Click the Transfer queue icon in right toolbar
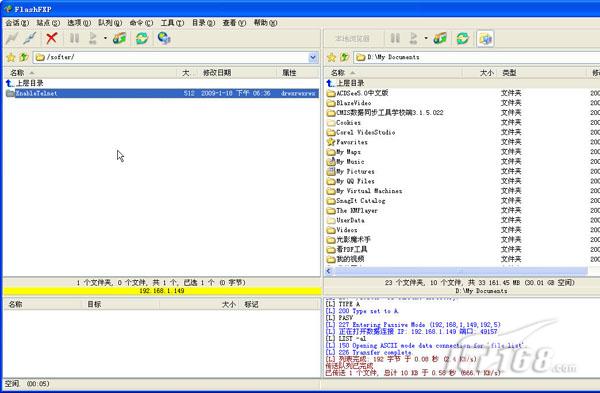The width and height of the screenshot is (600, 393). (x=413, y=38)
